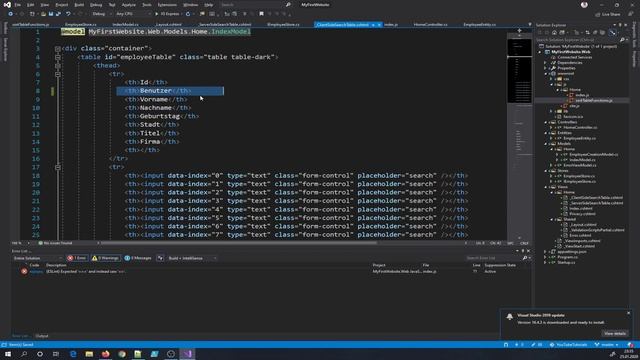Viewport: 640px width, 360px height.
Task: Close the Visual Studio update notification
Action: pyautogui.click(x=629, y=313)
